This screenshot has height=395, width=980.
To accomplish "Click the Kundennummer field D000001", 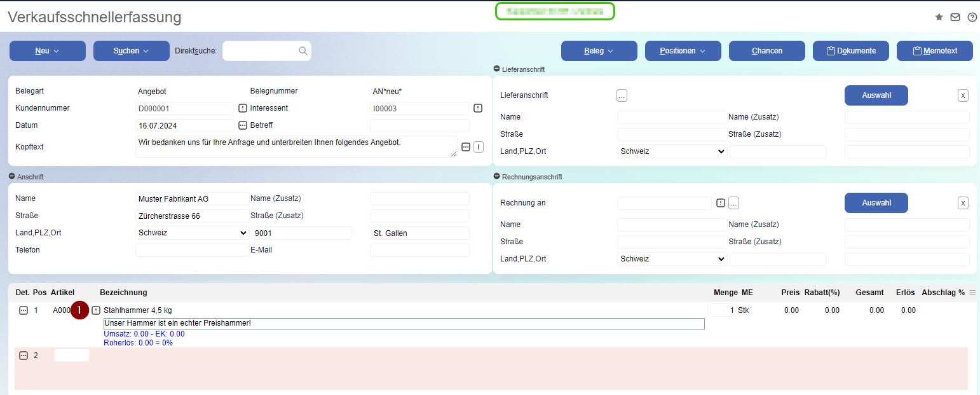I will (x=185, y=109).
